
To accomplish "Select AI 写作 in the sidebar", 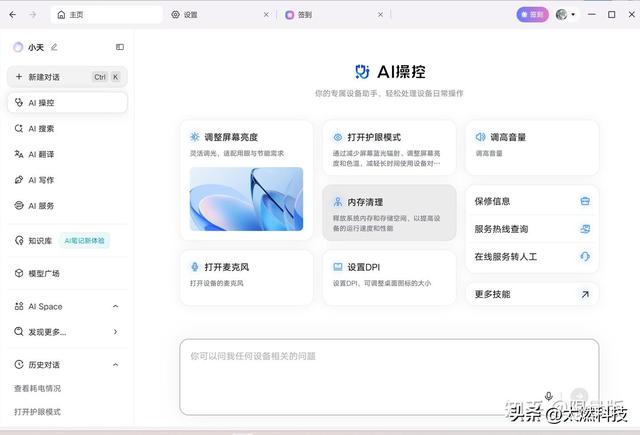I will tap(41, 180).
